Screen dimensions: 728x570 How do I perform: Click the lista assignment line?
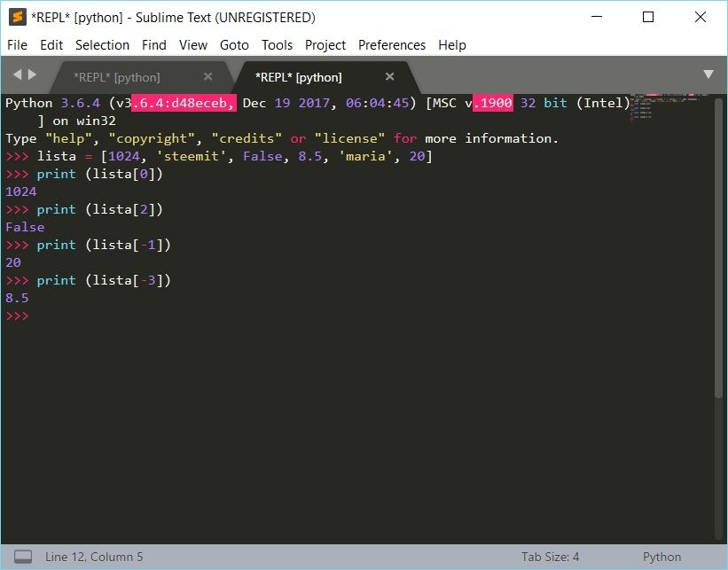[219, 156]
